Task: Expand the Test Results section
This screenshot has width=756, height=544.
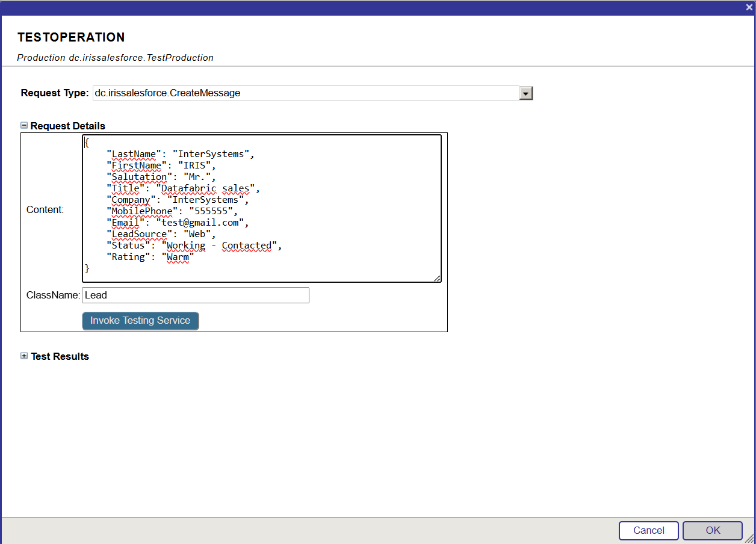Action: pyautogui.click(x=24, y=356)
